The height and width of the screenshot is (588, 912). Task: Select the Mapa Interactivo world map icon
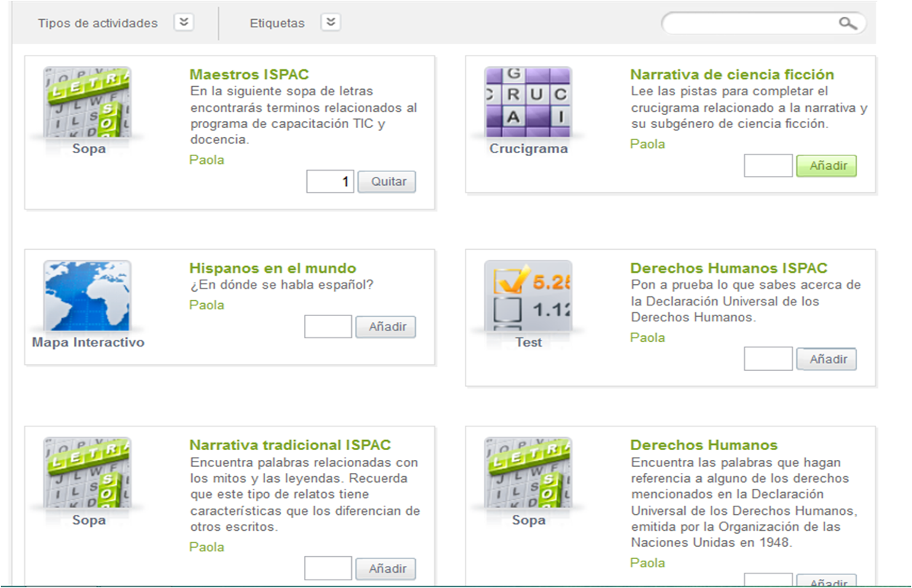coord(87,294)
